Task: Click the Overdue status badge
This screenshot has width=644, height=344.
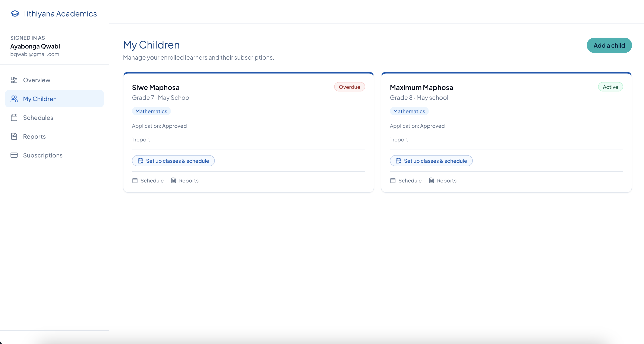Action: [350, 87]
